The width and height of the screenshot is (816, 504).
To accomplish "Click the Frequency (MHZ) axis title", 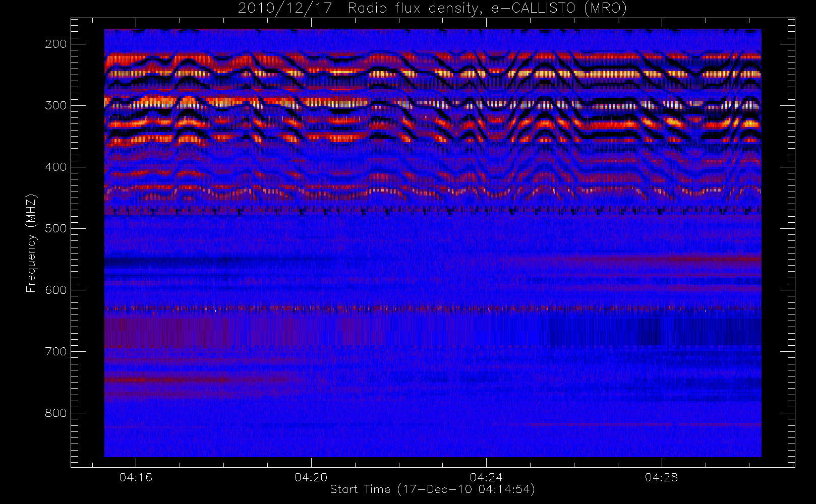I will 31,243.
